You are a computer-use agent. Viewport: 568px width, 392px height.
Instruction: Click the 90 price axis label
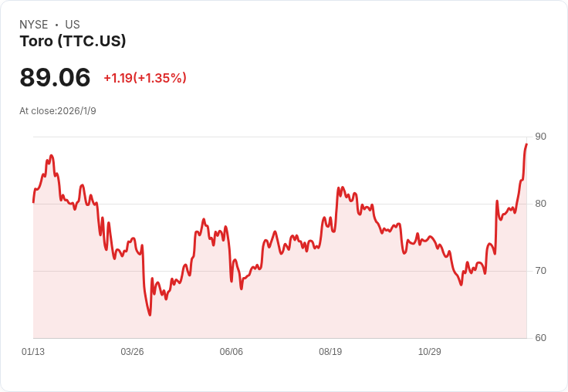coord(540,137)
